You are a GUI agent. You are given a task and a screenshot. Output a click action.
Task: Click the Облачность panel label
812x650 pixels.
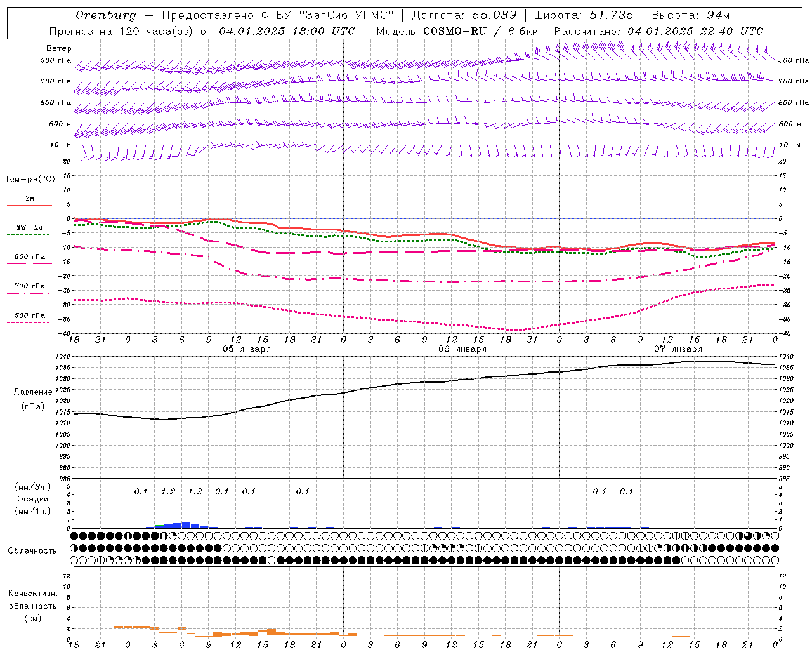click(32, 551)
